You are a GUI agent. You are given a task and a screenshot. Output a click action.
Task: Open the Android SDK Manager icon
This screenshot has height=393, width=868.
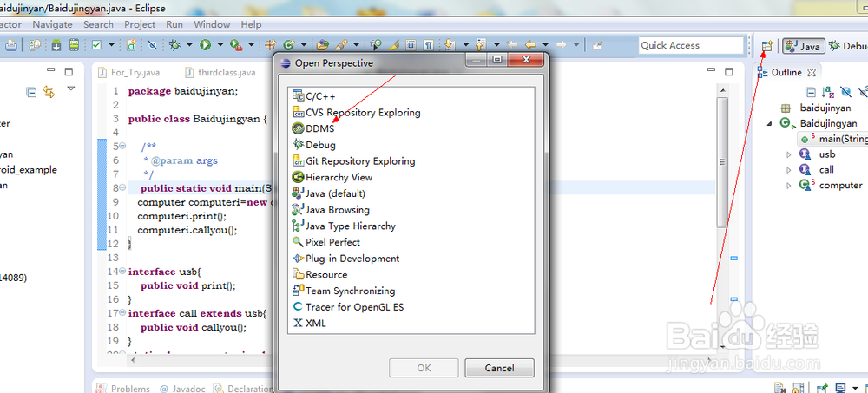pyautogui.click(x=56, y=45)
